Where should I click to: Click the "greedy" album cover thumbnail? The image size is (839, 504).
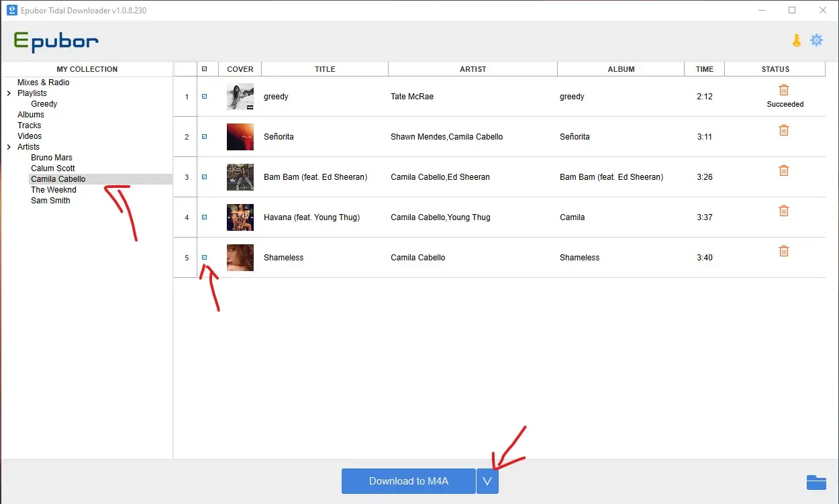click(x=240, y=96)
